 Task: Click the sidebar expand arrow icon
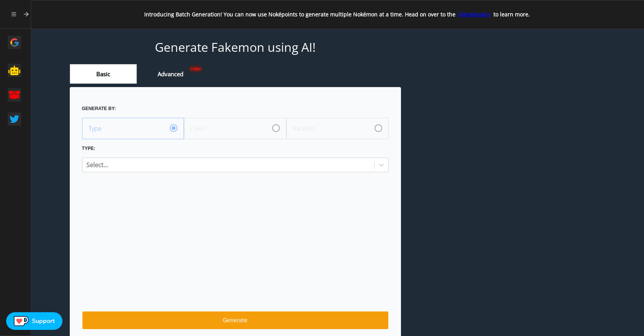[26, 14]
